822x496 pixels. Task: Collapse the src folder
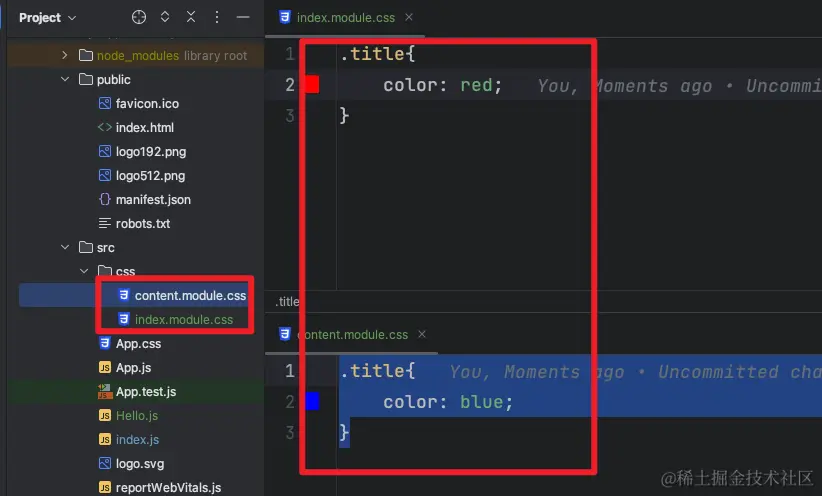(x=65, y=247)
